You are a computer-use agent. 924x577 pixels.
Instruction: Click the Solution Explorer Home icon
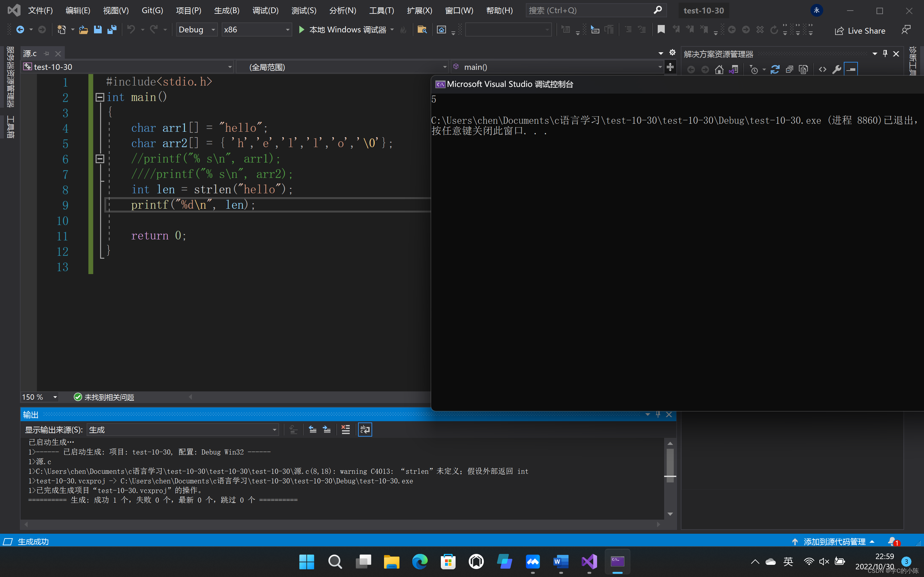point(719,70)
